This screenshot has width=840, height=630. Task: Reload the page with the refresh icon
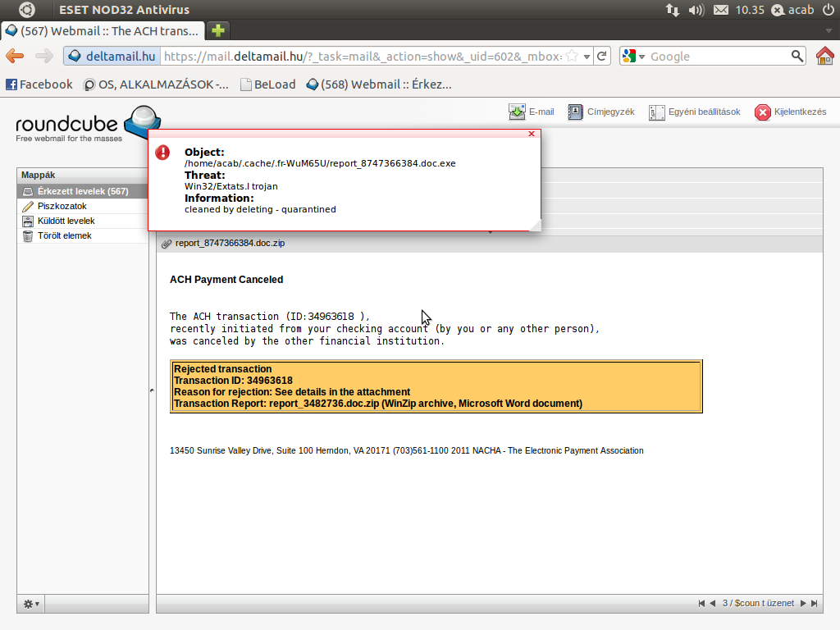point(601,56)
